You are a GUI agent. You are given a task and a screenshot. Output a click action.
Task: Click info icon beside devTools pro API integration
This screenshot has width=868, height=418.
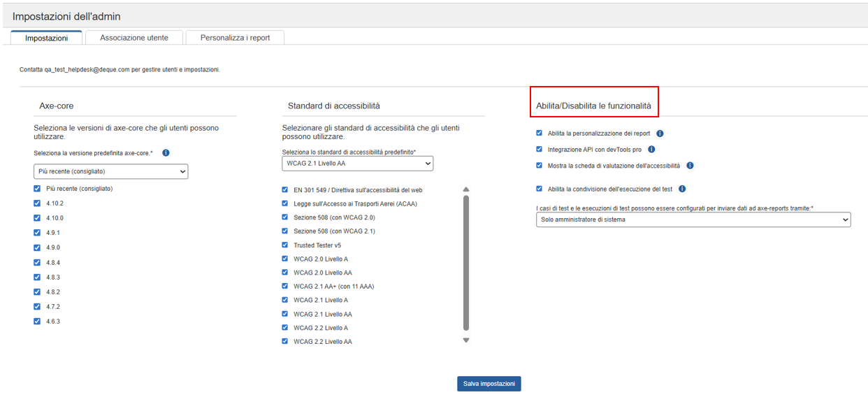651,150
